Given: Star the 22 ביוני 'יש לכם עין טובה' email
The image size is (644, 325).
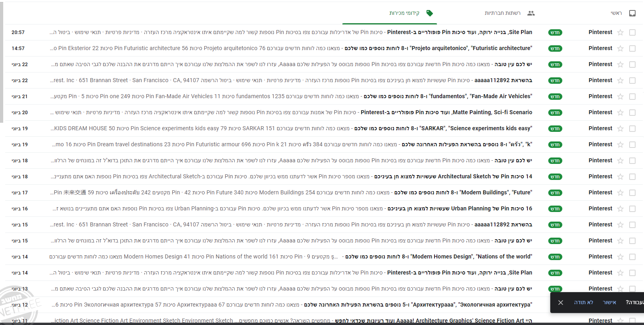Looking at the screenshot, I should (x=620, y=65).
